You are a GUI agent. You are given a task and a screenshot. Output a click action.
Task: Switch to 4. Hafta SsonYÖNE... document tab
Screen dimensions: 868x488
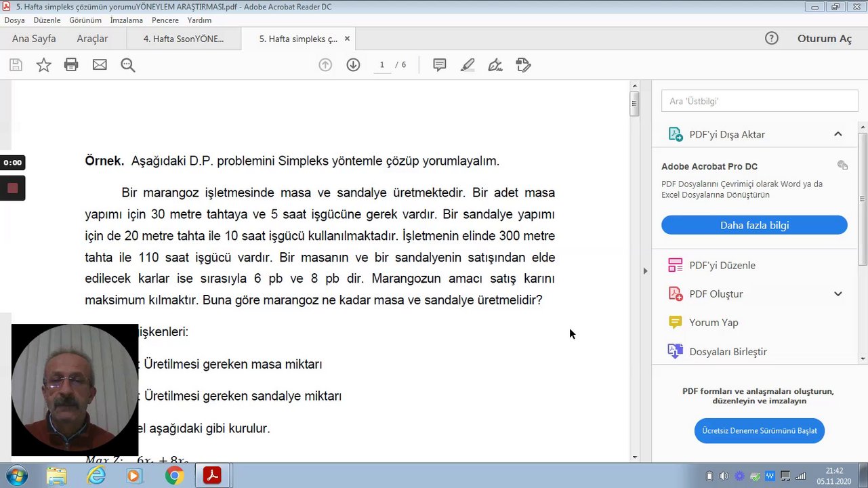click(x=184, y=39)
